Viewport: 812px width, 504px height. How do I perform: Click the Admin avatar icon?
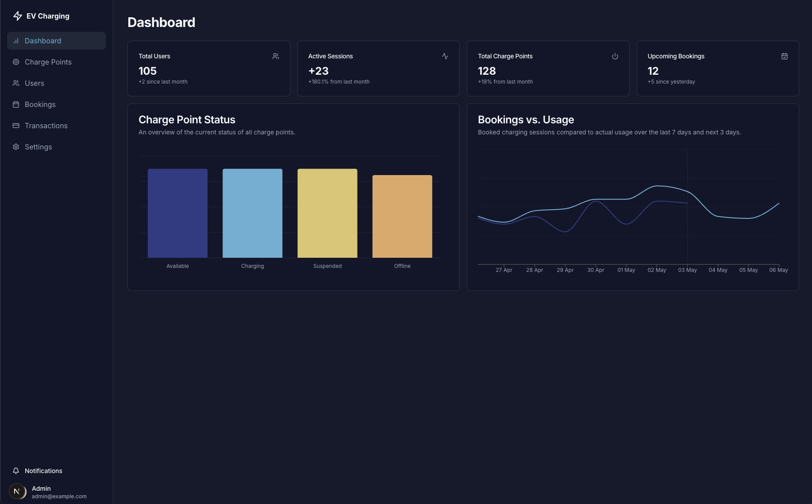click(x=18, y=492)
